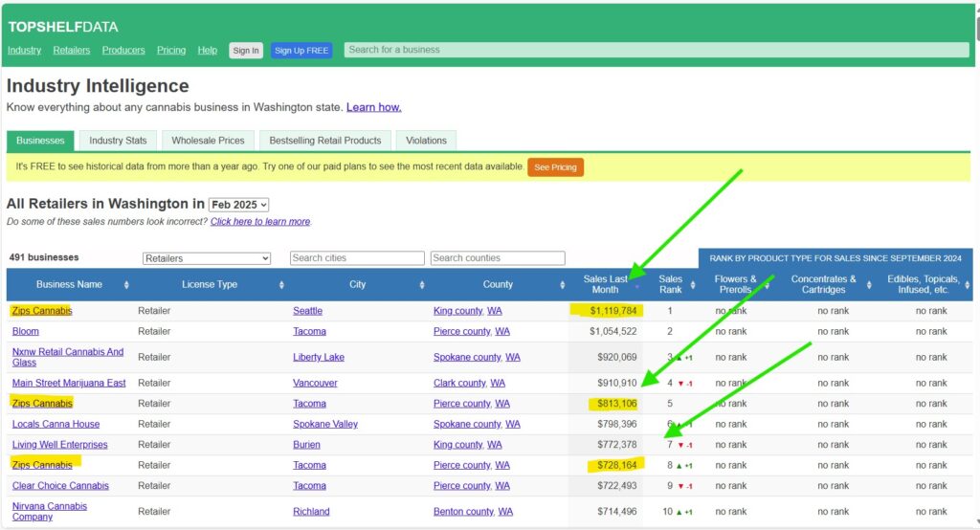Sort by County column arrows
The height and width of the screenshot is (530, 980).
(562, 285)
